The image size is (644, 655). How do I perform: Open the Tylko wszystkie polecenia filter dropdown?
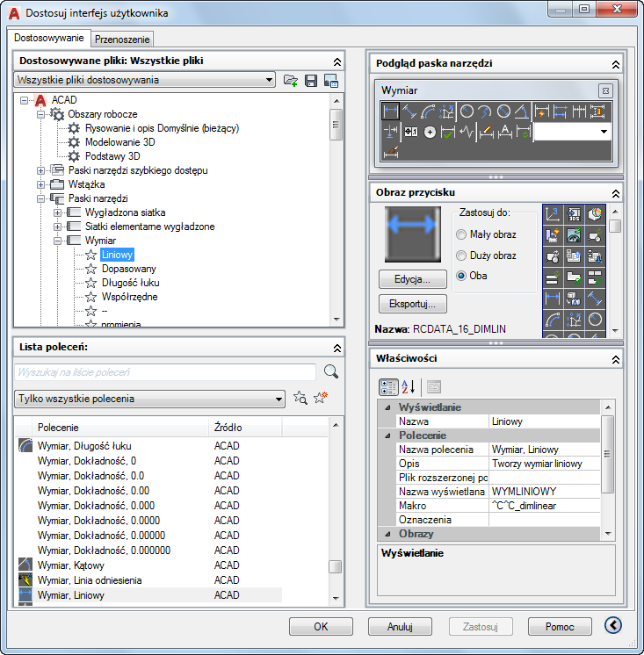pyautogui.click(x=149, y=399)
